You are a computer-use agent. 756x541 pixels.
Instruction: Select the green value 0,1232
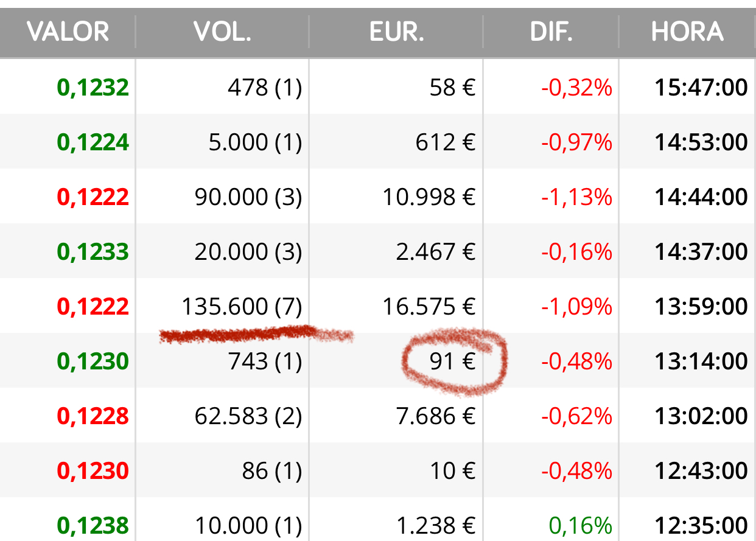[93, 88]
